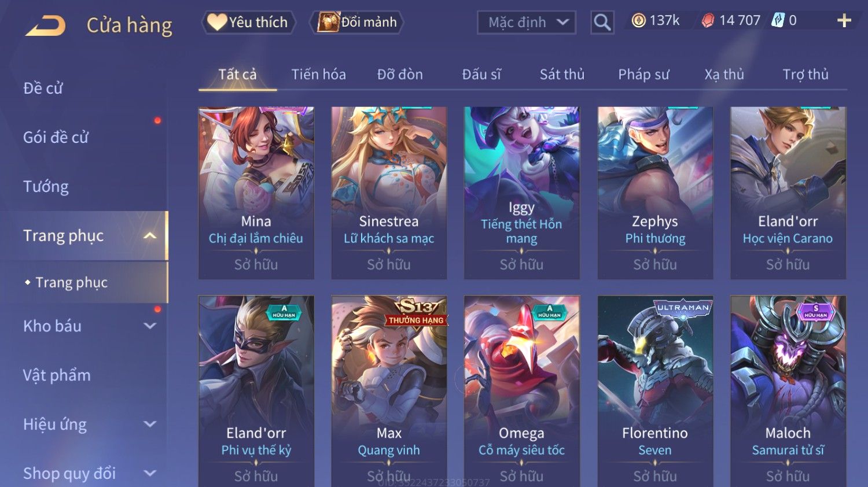
Task: Open Tướng in the sidebar
Action: tap(46, 187)
